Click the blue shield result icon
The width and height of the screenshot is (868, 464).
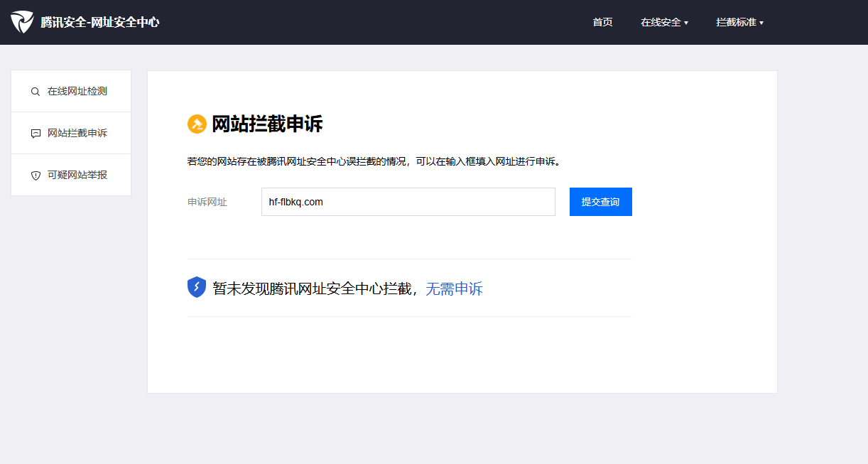point(197,287)
